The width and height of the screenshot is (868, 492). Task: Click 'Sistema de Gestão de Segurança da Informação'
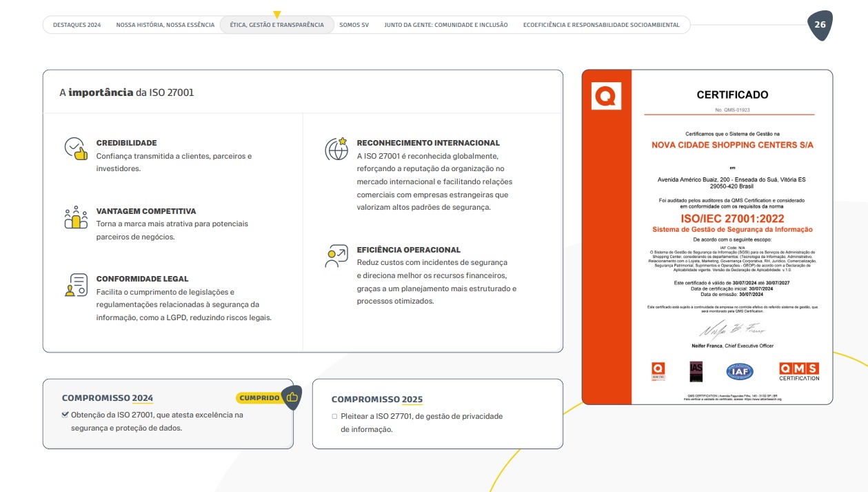click(732, 229)
